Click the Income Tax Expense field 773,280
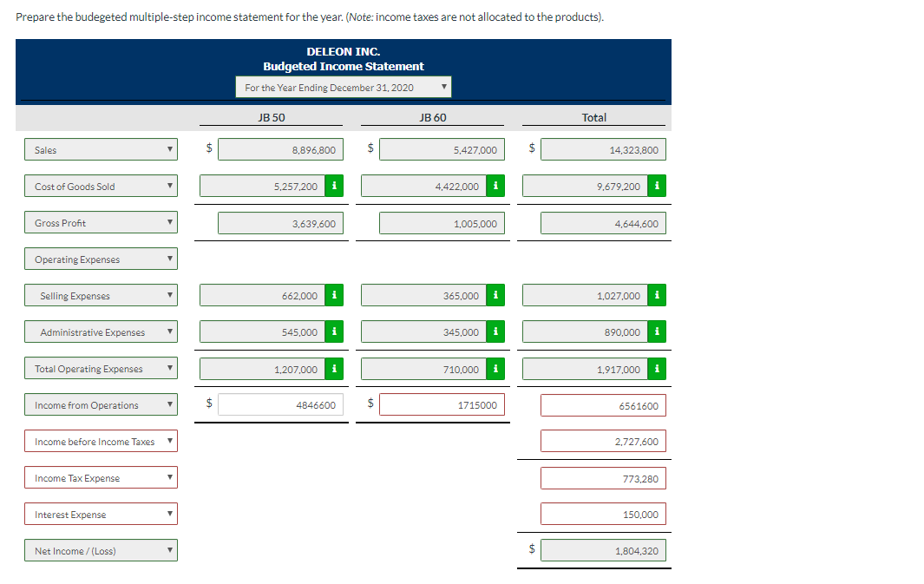Viewport: 924px width, 584px height. click(x=604, y=478)
